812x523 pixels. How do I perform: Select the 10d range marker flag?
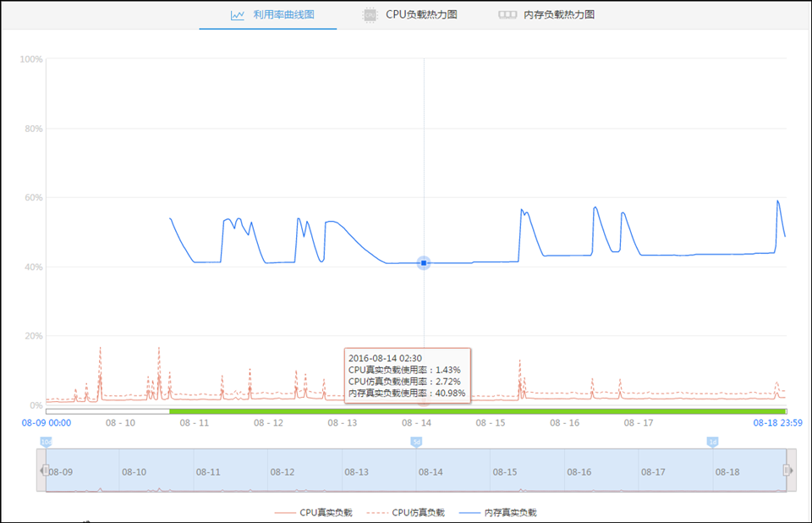46,442
